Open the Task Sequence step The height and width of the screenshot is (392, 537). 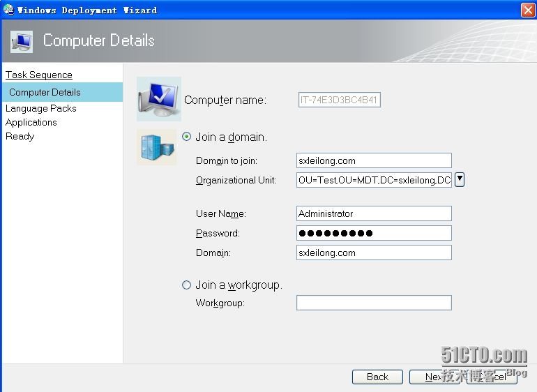39,75
